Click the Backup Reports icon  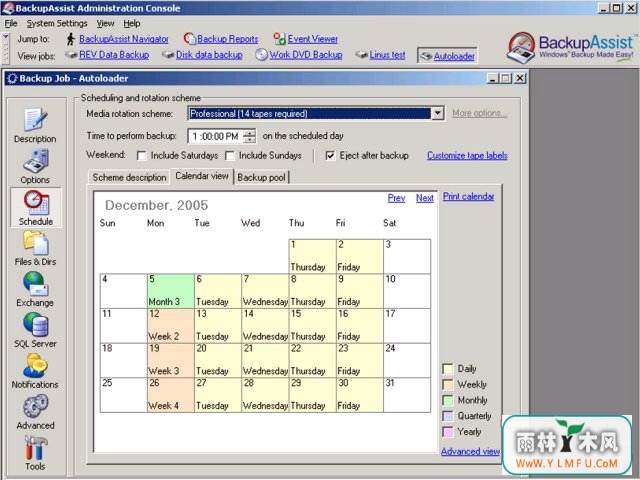(189, 39)
